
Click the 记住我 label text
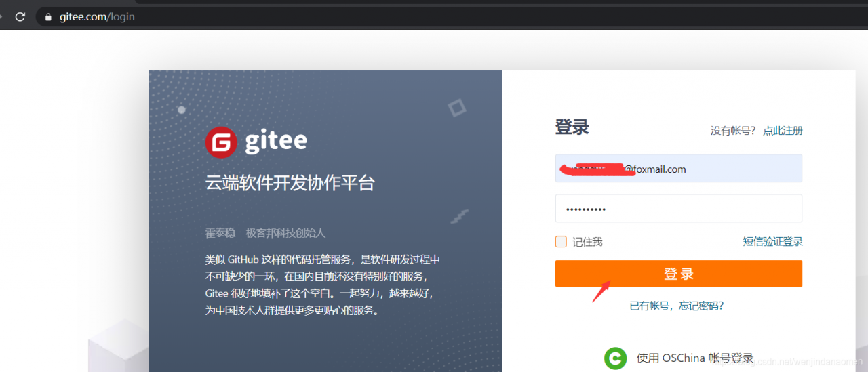tap(587, 241)
